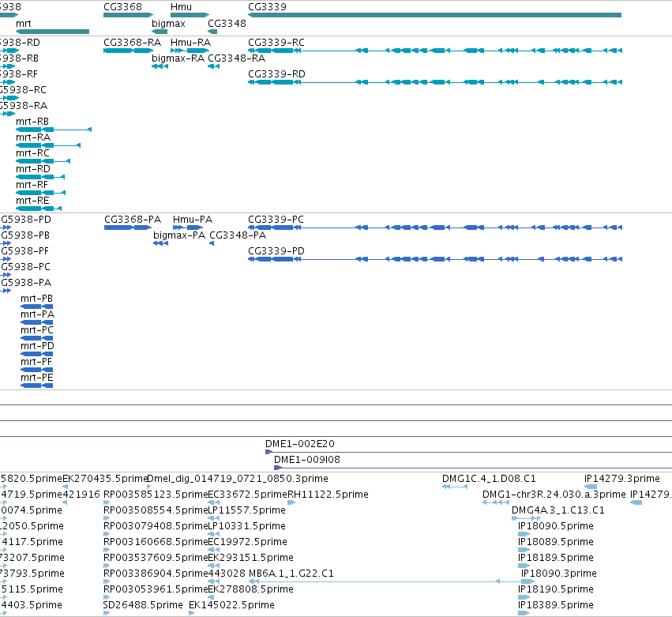Select EST IP18090.5prime

coord(524,534)
